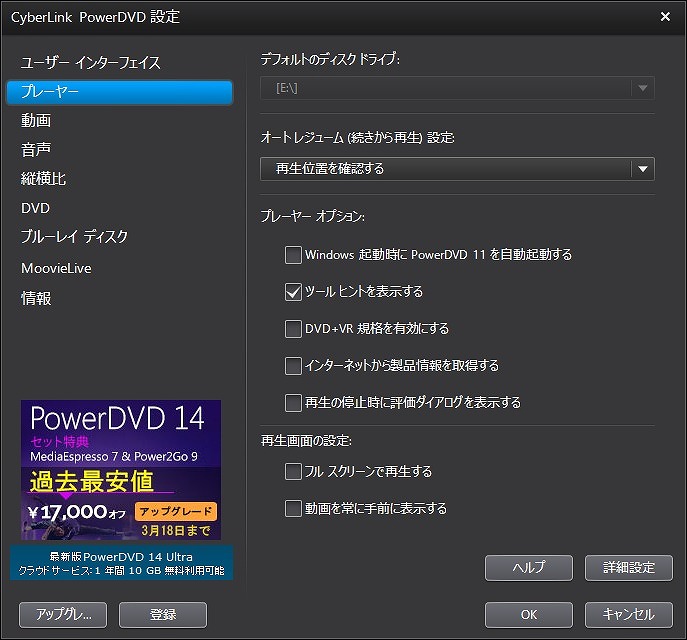687x640 pixels.
Task: Switch to the 動画 settings category
Action: [x=36, y=120]
